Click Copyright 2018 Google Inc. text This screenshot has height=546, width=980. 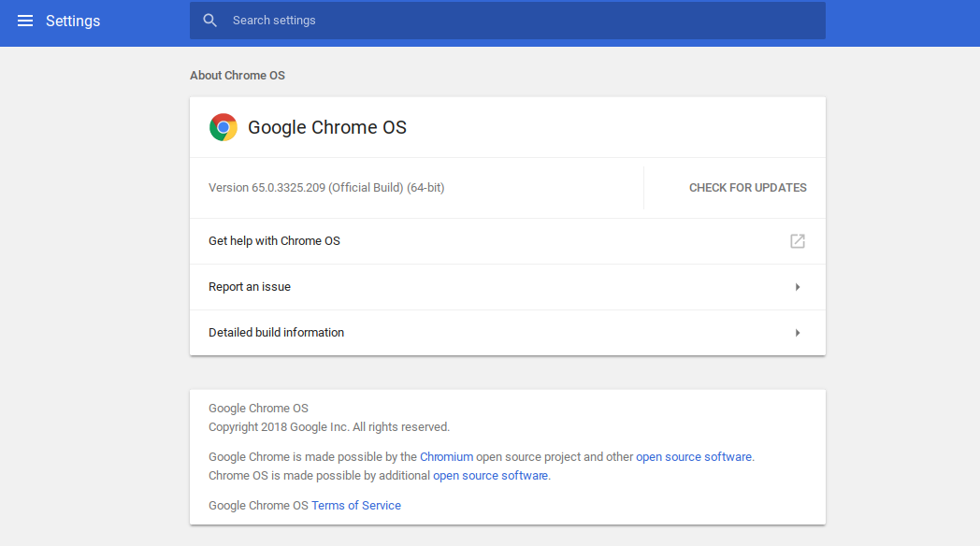(329, 426)
